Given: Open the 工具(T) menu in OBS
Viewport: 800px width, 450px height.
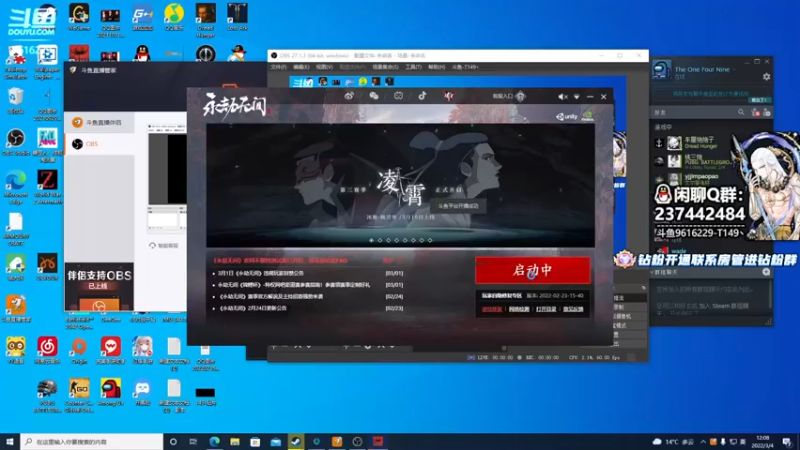Looking at the screenshot, I should click(414, 67).
